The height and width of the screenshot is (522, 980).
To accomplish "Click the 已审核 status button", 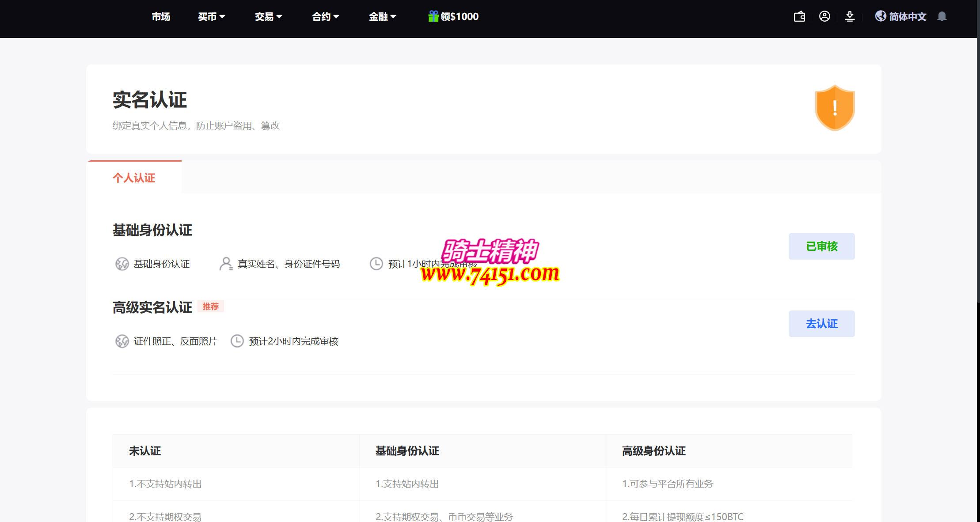I will pyautogui.click(x=821, y=246).
